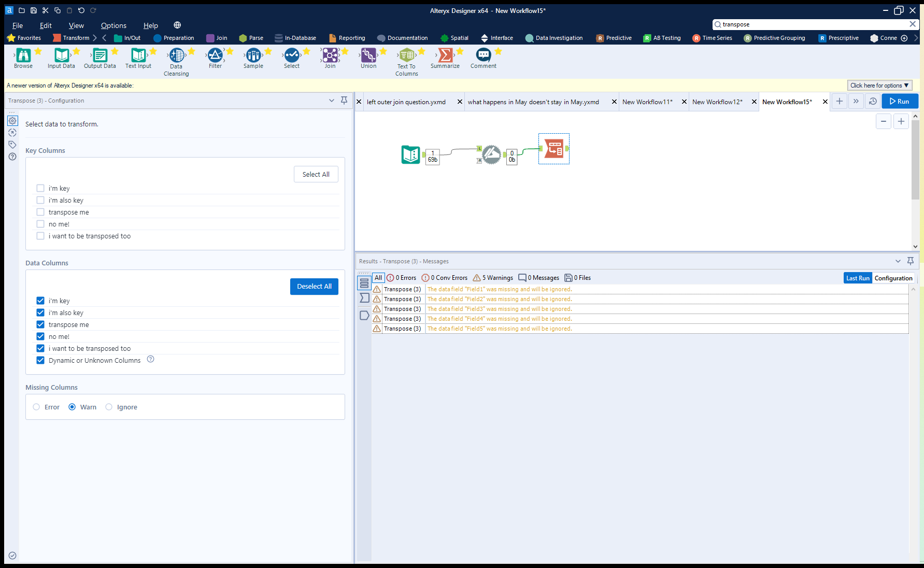924x568 pixels.
Task: Click the Deselect All button
Action: tap(314, 286)
